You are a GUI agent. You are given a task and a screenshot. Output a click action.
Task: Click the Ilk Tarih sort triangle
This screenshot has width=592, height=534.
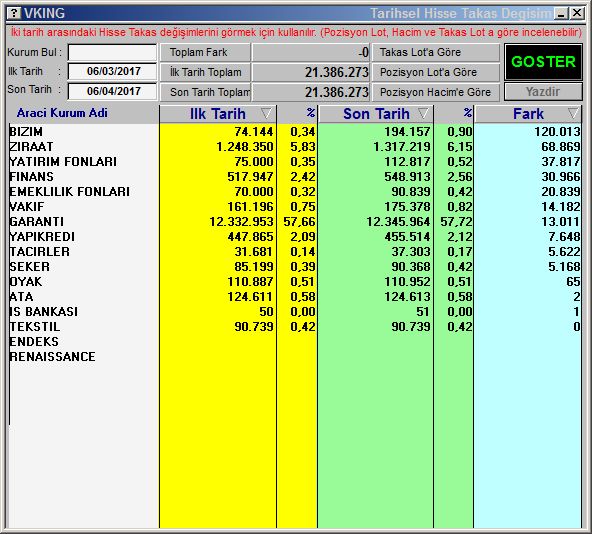[x=266, y=113]
